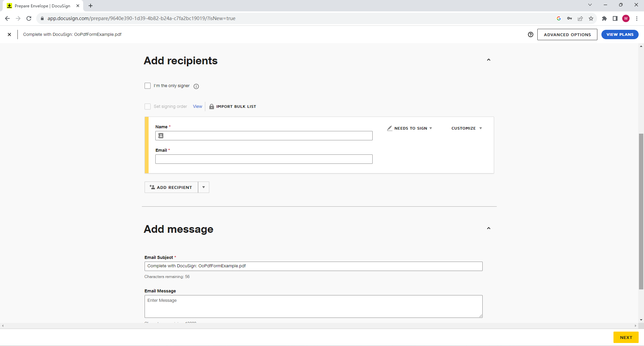The height and width of the screenshot is (346, 644).
Task: Click the recipient Name input field
Action: pyautogui.click(x=264, y=136)
